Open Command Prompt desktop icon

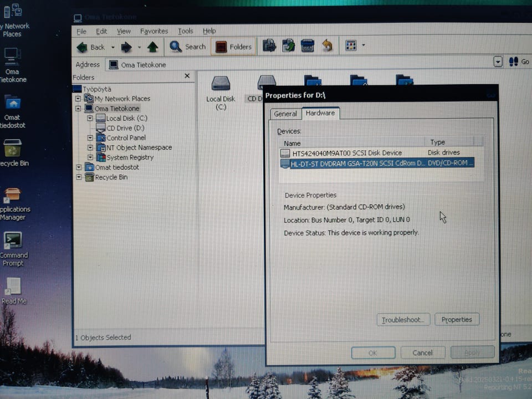[x=13, y=249]
